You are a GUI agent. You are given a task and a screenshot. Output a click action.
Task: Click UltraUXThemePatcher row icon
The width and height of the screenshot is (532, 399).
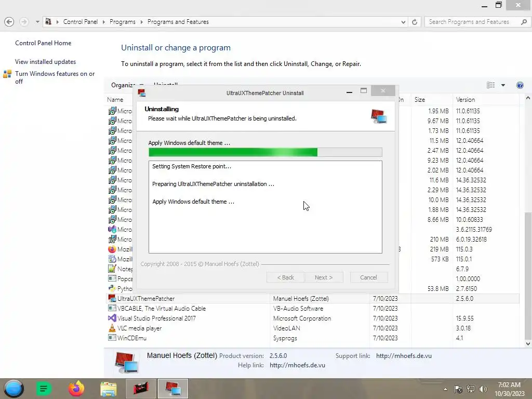pos(112,298)
